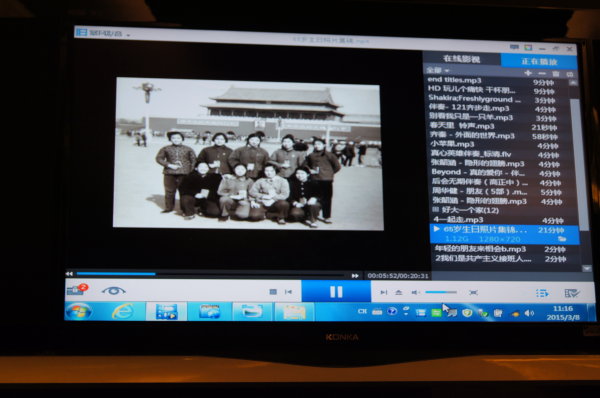
Task: Skip to next track icon
Action: coord(383,292)
